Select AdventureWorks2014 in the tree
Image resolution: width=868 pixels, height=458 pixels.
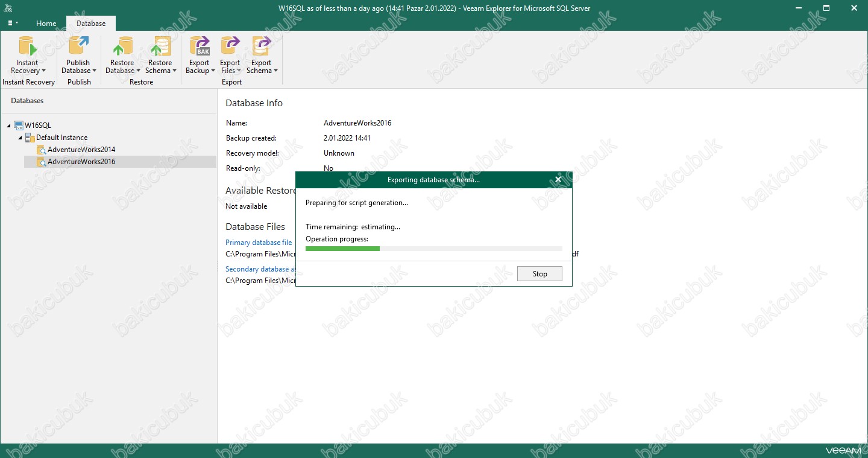pos(81,150)
